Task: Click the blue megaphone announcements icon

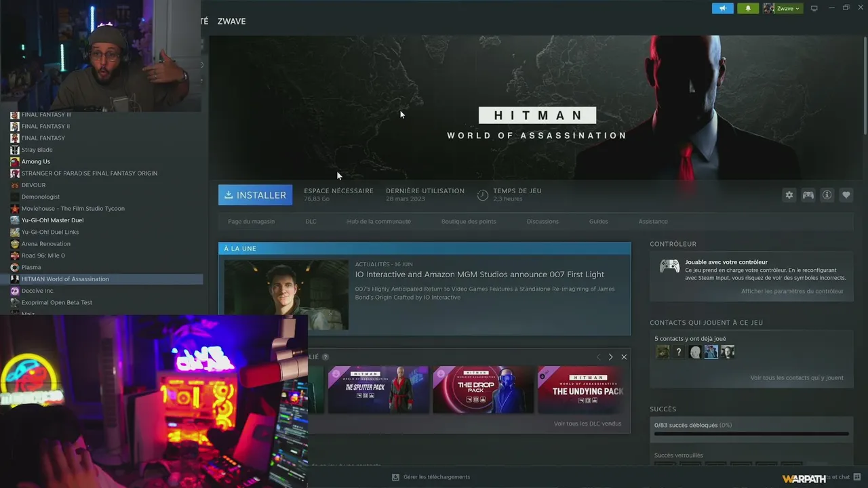Action: pos(722,8)
